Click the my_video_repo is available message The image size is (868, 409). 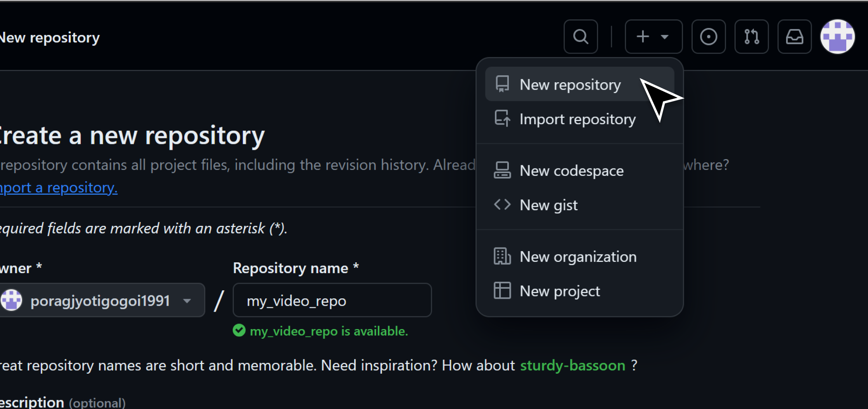(329, 331)
